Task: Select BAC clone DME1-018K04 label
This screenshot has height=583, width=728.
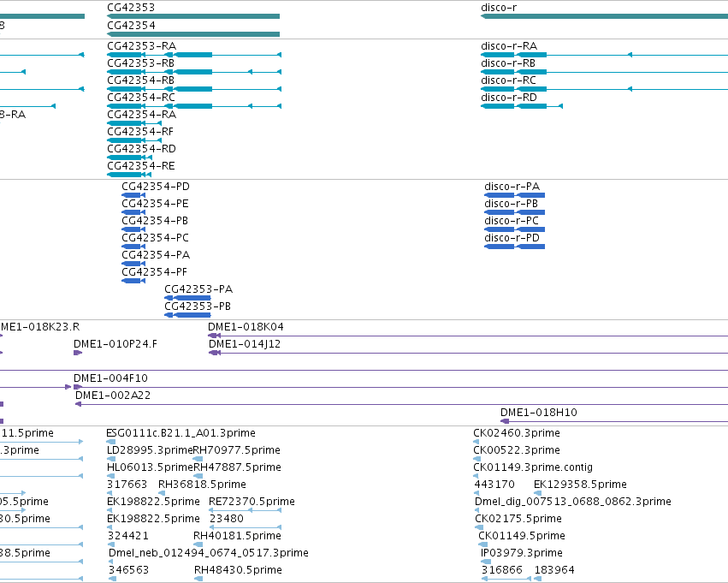Action: pos(246,327)
